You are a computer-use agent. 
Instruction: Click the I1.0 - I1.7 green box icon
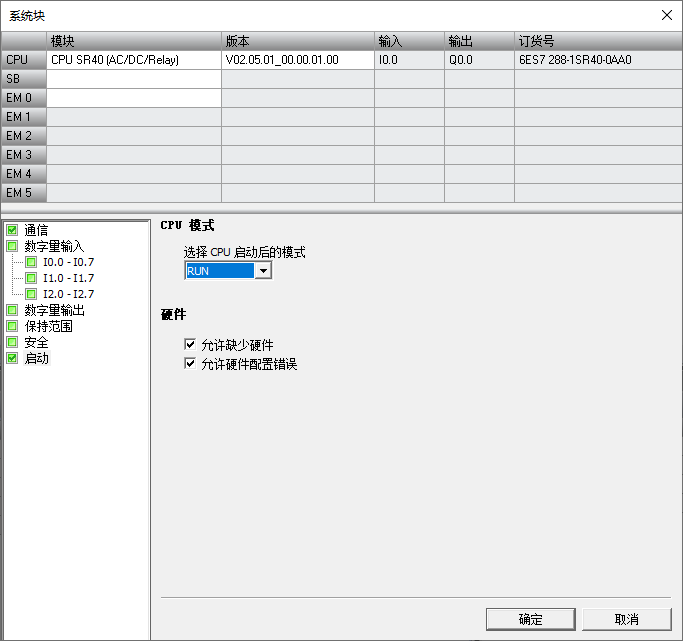(x=31, y=278)
